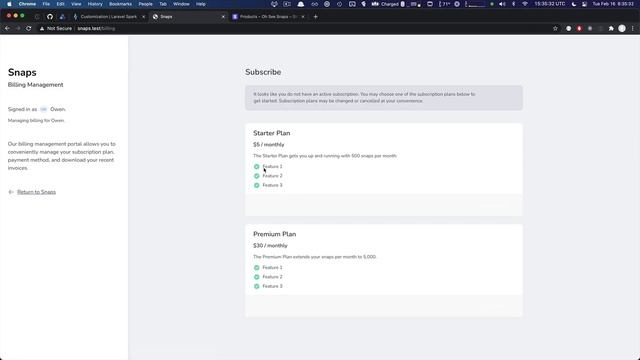640x360 pixels.
Task: Open the Bookmarks menu
Action: pyautogui.click(x=120, y=4)
